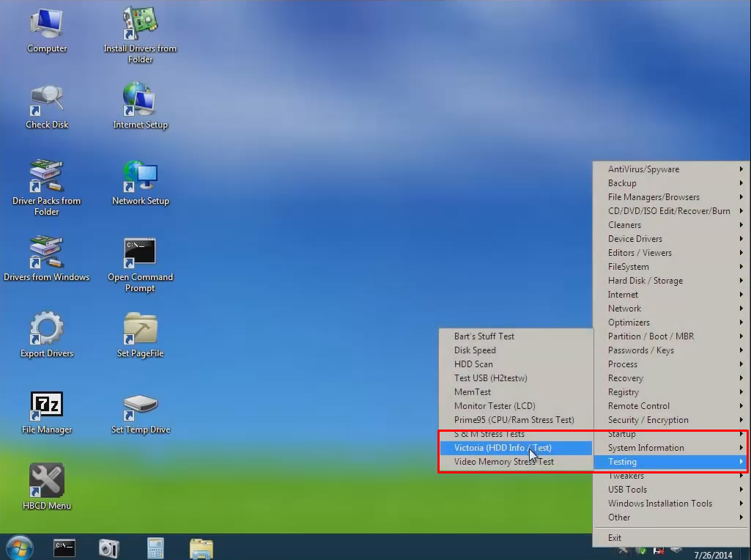Open the Computer desktop icon
751x560 pixels.
click(46, 30)
